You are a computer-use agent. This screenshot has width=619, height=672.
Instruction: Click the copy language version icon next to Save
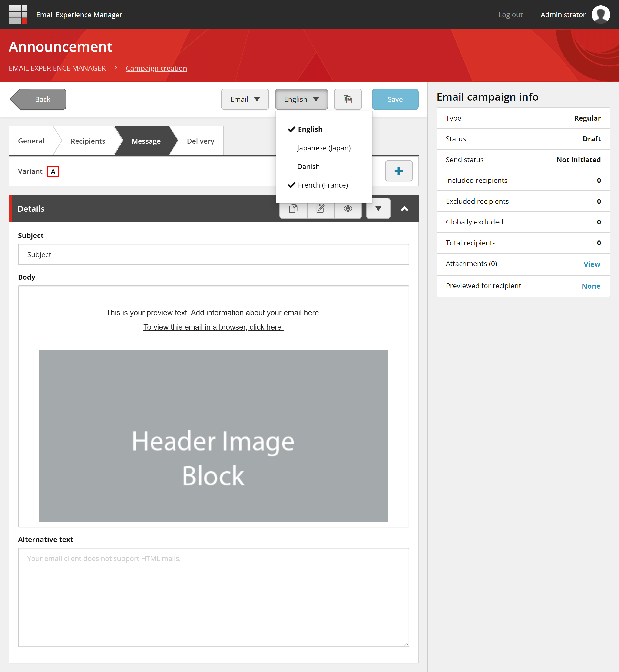(x=348, y=99)
